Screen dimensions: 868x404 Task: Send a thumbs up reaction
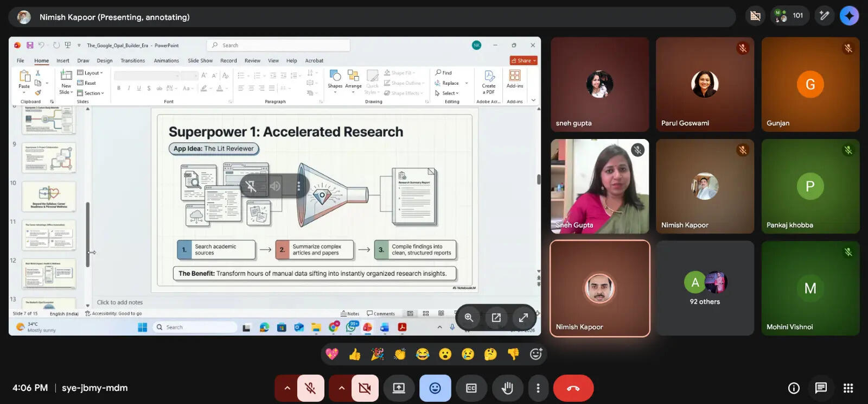(x=355, y=355)
